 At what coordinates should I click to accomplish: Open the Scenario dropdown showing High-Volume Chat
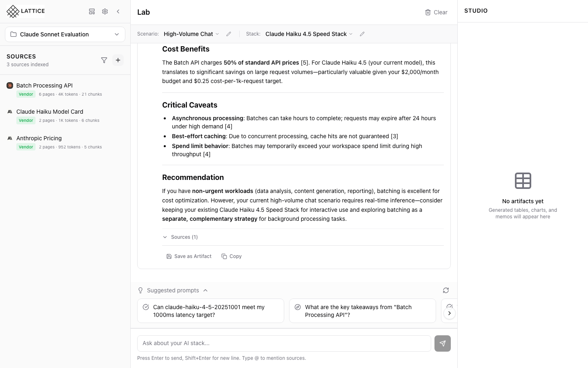(191, 34)
